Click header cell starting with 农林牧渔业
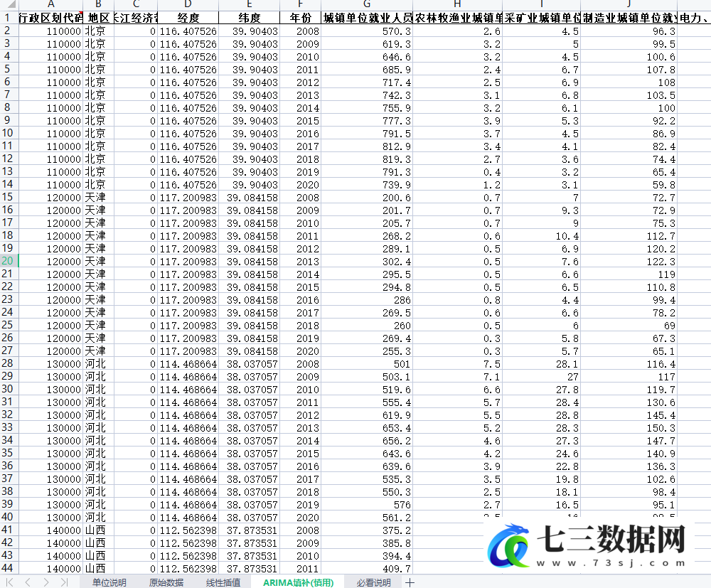 click(457, 18)
